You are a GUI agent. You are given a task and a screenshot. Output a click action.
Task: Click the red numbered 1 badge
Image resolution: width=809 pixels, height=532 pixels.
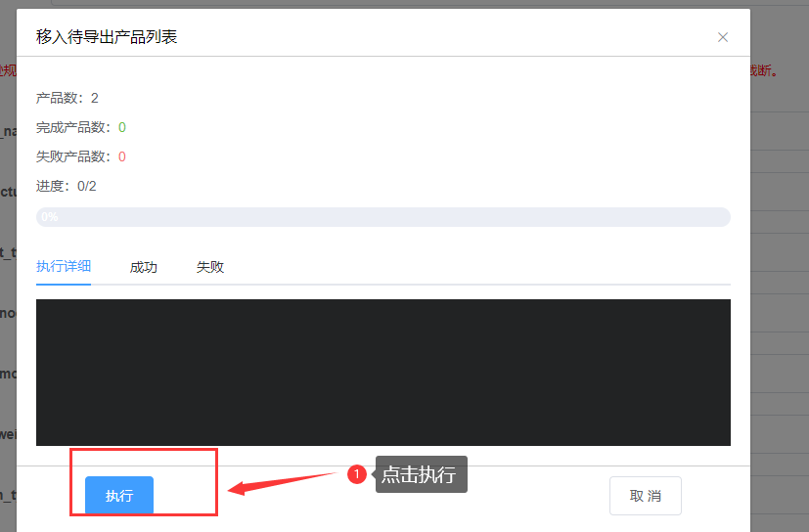tap(356, 474)
